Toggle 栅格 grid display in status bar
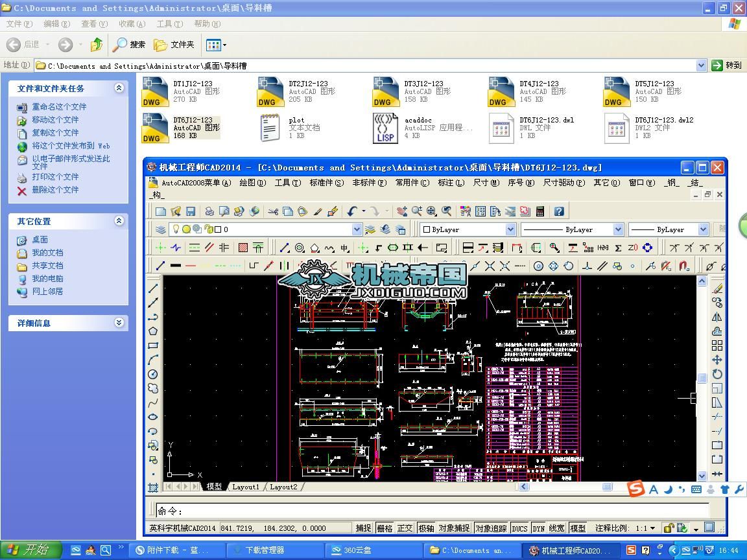Viewport: 747px width, 560px height. click(x=385, y=528)
